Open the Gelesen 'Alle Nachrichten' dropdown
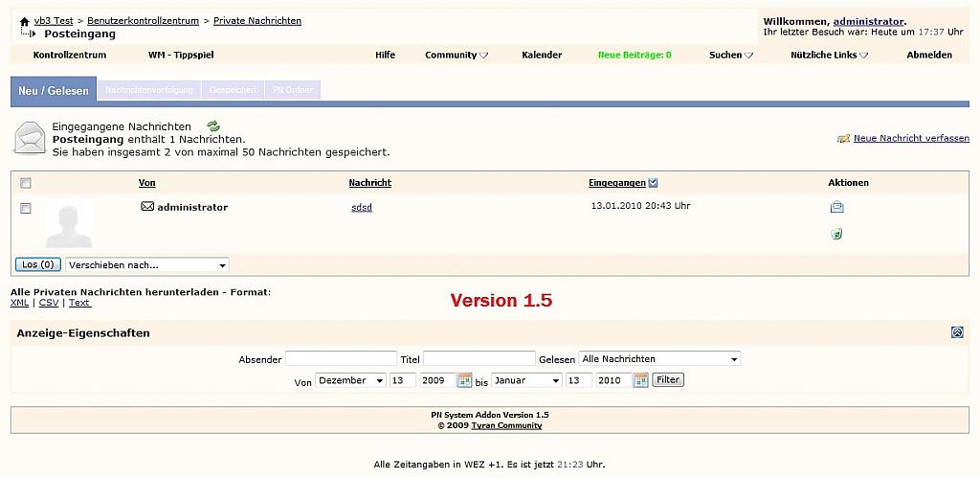Viewport: 980px width, 478px height. [659, 359]
